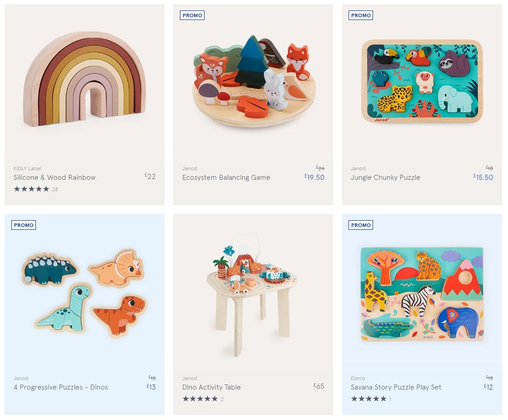Image resolution: width=508 pixels, height=420 pixels.
Task: Open the Silicone & Wood Rainbow image
Action: pos(85,80)
